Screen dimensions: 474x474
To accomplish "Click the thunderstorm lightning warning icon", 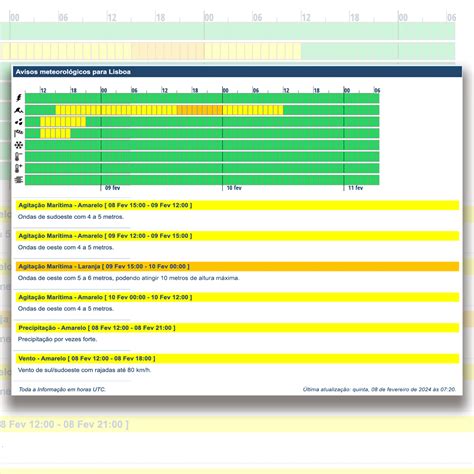I will [19, 98].
